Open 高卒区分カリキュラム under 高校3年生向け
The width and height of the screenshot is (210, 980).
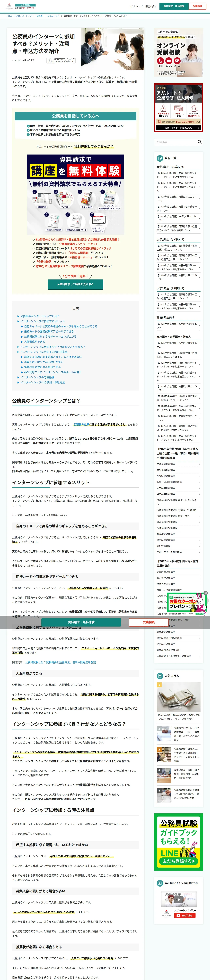pyautogui.click(x=178, y=326)
